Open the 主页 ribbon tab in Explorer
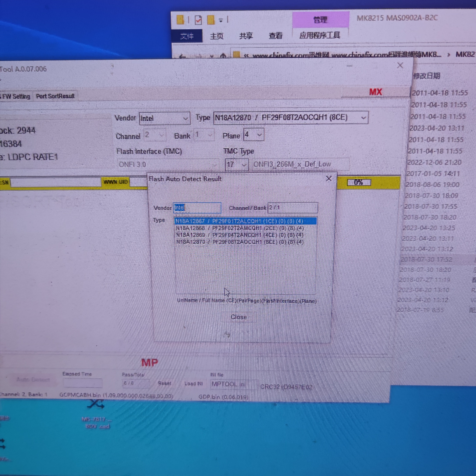The image size is (476, 476). coord(217,36)
